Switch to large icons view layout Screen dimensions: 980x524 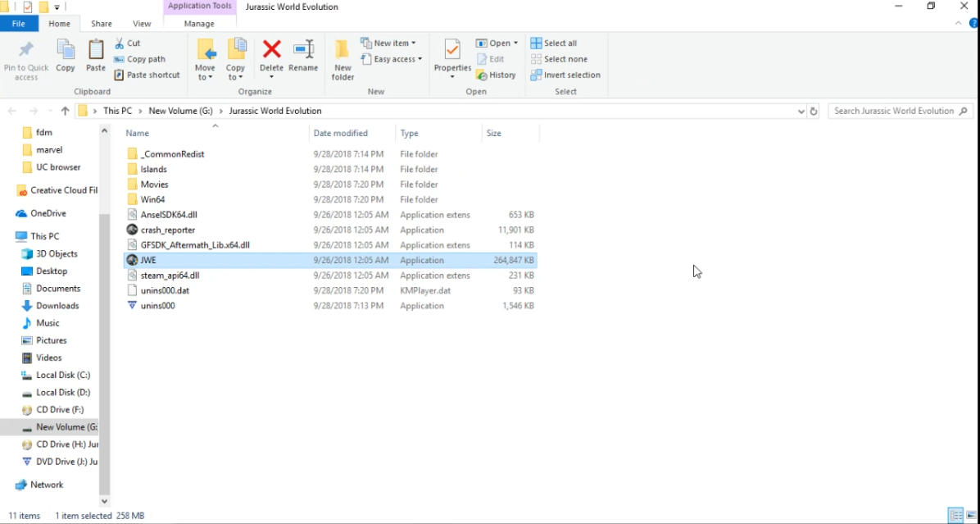coord(971,516)
